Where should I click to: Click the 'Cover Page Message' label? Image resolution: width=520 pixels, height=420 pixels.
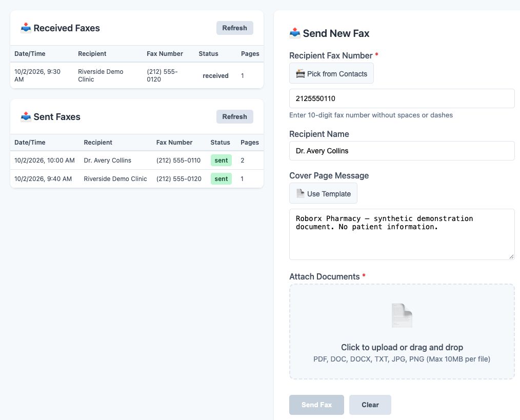[x=329, y=175]
